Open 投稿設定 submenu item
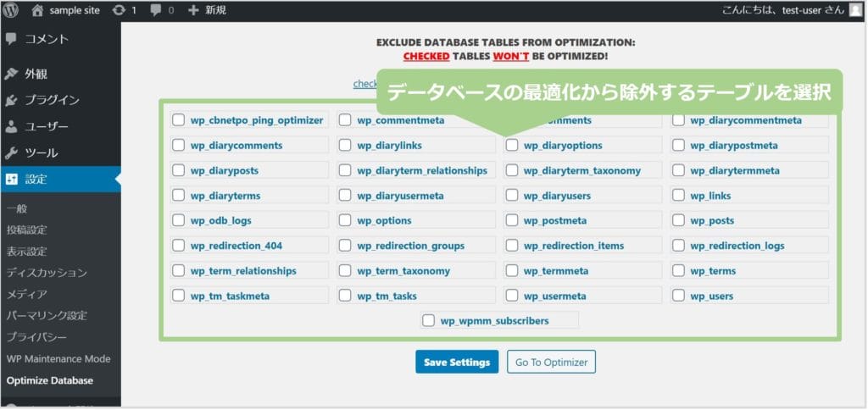 [26, 230]
